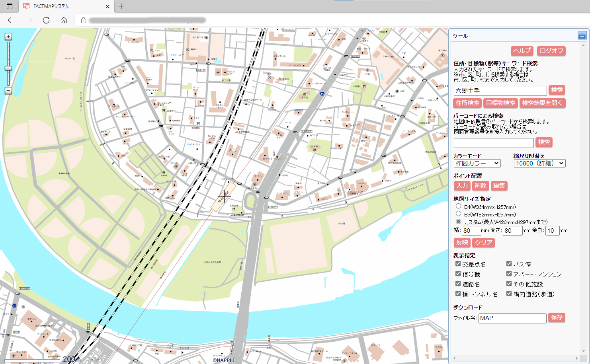Disable the 交差点名 display checkbox
Image resolution: width=590 pixels, height=364 pixels.
click(458, 263)
